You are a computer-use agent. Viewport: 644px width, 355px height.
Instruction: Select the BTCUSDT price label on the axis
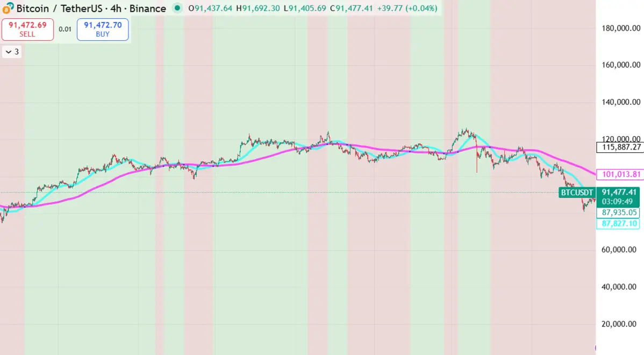(577, 192)
